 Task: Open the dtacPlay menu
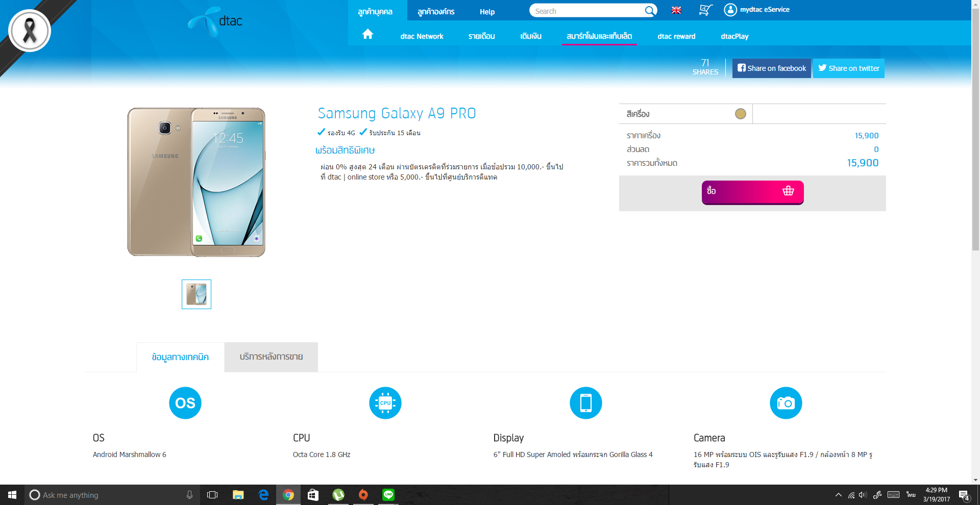[x=734, y=36]
